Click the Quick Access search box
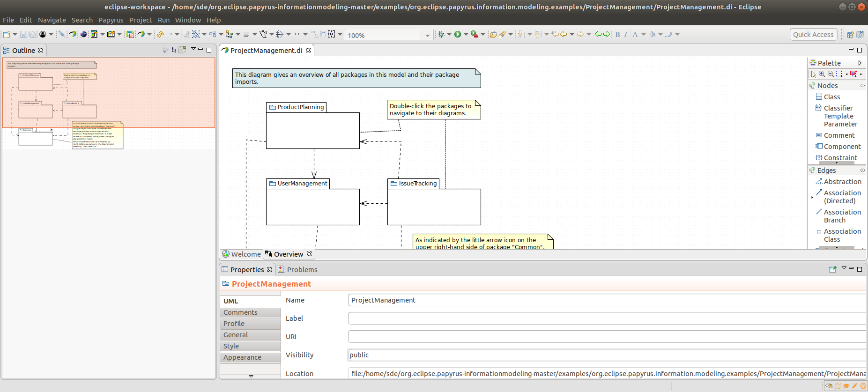The height and width of the screenshot is (392, 868). point(813,34)
